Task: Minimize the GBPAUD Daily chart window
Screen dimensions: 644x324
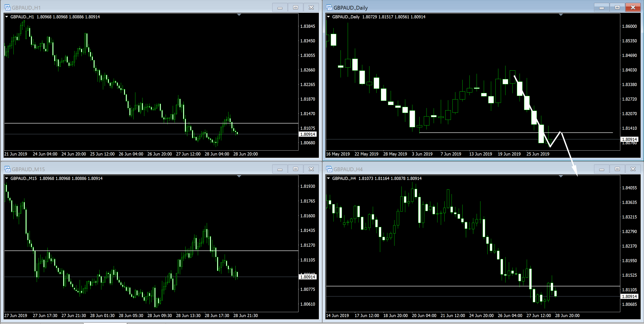Action: click(601, 8)
